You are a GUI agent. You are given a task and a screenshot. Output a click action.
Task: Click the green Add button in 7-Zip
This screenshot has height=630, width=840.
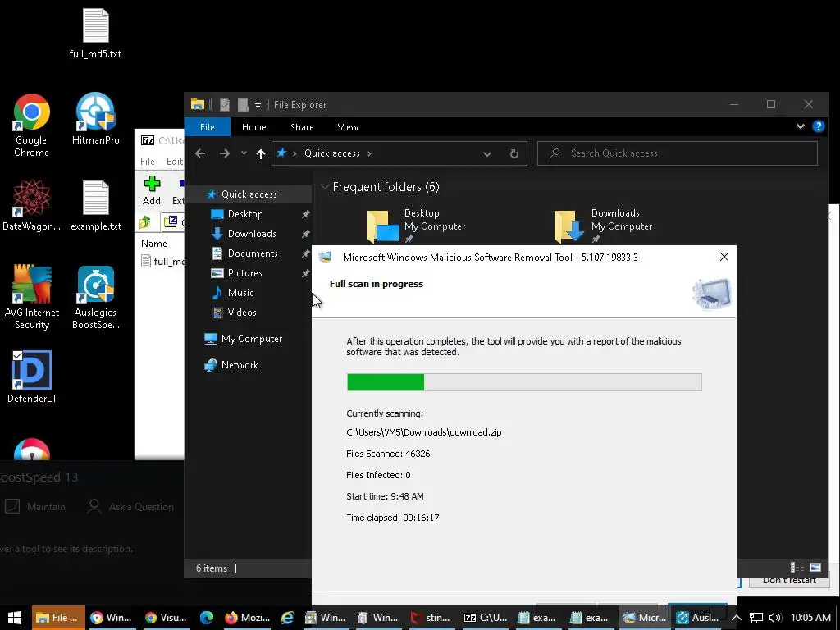152,190
